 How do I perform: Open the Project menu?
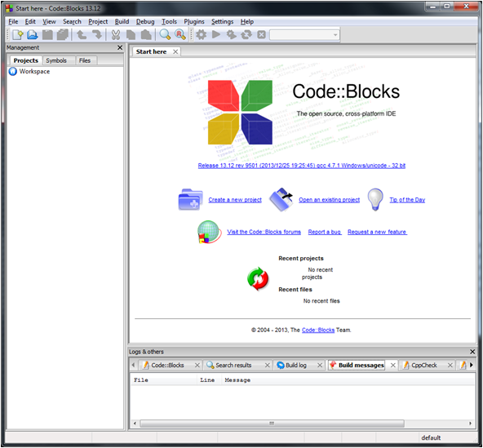point(98,21)
